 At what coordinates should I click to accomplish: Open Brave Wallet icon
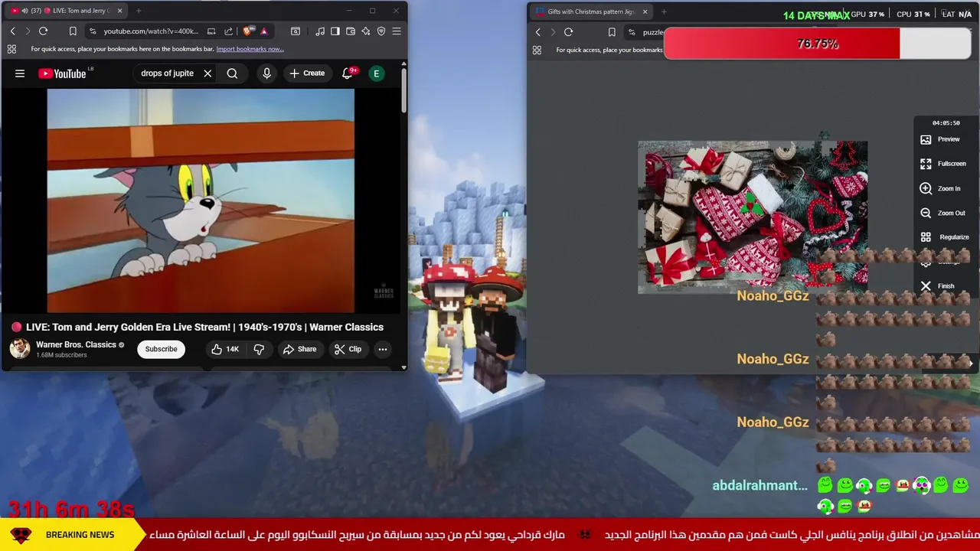tap(351, 31)
